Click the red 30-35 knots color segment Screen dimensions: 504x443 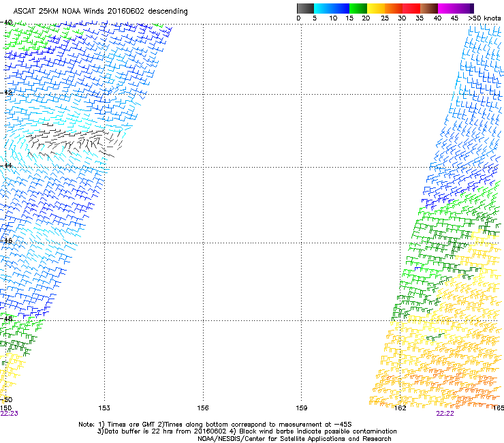[411, 8]
